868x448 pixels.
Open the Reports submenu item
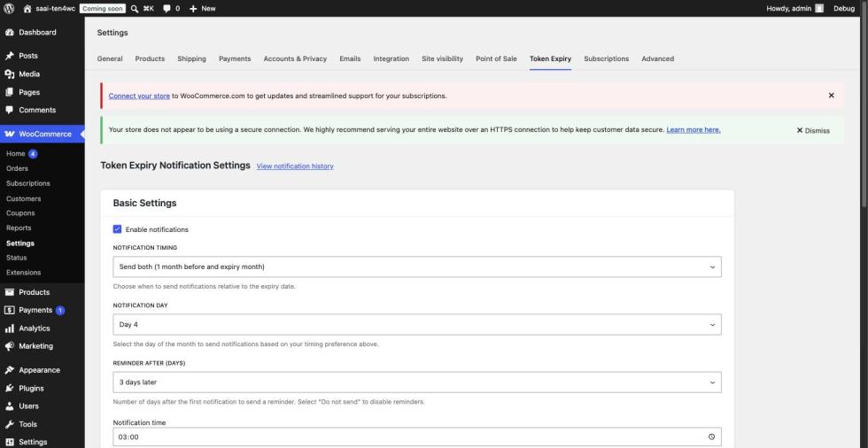(x=19, y=228)
